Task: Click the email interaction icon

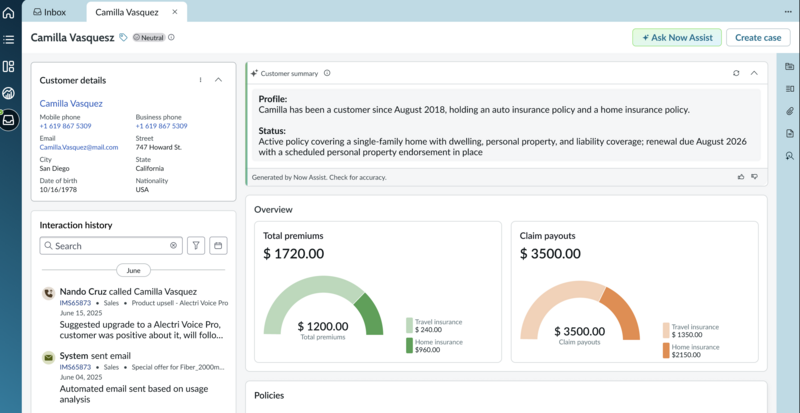Action: [48, 357]
